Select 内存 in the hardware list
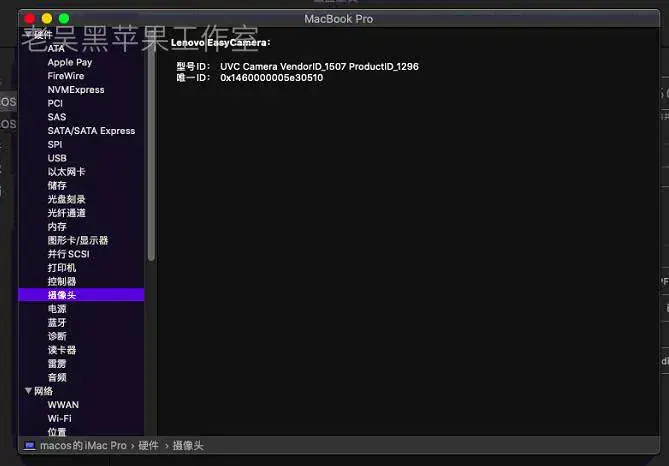Image resolution: width=669 pixels, height=466 pixels. coord(57,227)
